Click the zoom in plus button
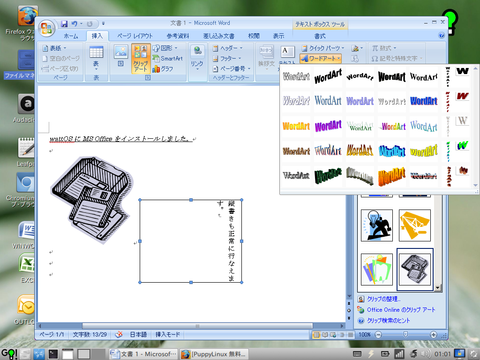Screen dimensions: 480x360 click(433, 335)
